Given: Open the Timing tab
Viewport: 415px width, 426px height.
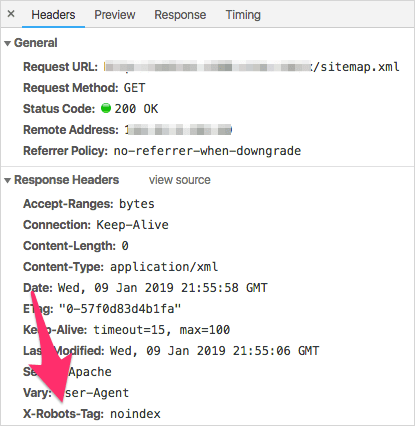Looking at the screenshot, I should point(243,15).
